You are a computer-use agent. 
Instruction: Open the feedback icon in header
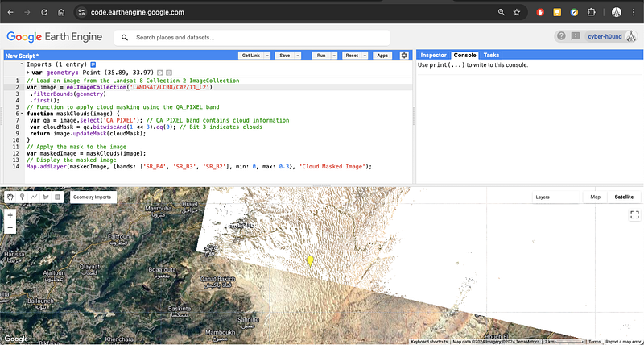coord(576,36)
